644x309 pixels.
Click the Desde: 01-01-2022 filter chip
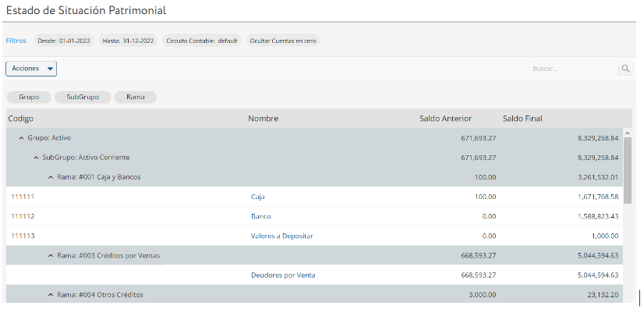point(64,41)
